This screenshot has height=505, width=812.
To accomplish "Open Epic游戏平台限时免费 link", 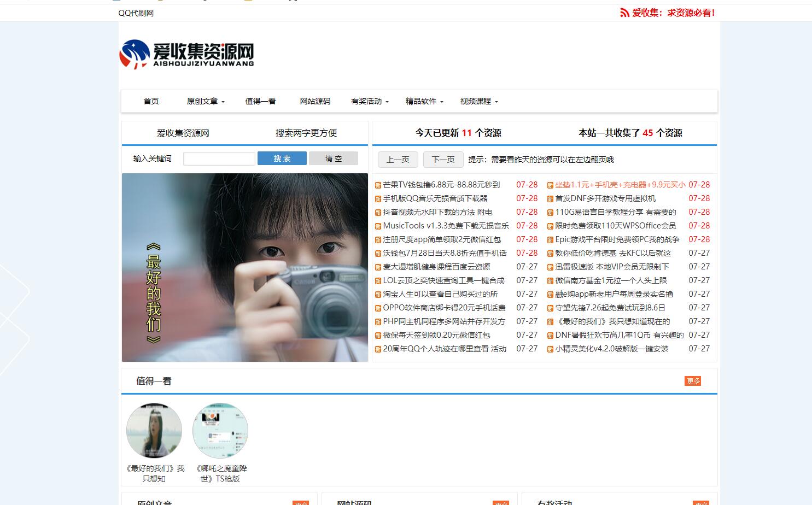I will pos(617,239).
